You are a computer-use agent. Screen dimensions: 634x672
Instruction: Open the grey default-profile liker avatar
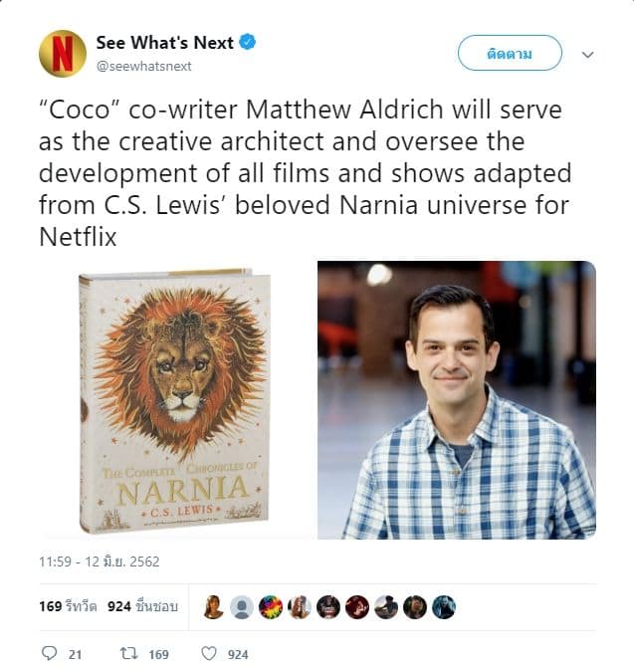(x=242, y=607)
